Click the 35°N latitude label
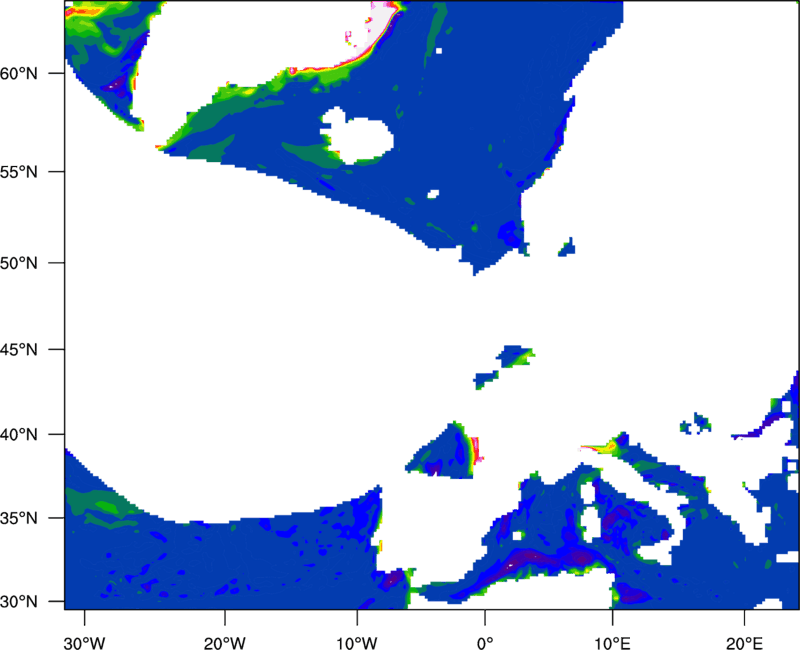 pyautogui.click(x=19, y=518)
